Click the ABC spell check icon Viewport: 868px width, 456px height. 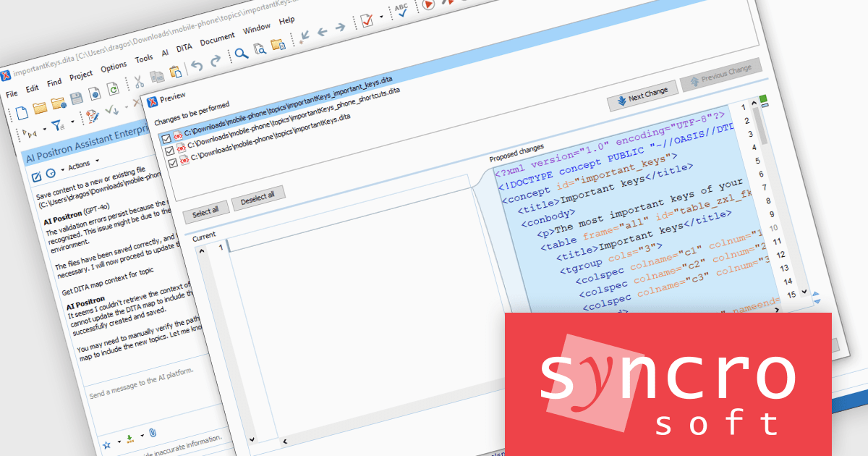[x=401, y=9]
